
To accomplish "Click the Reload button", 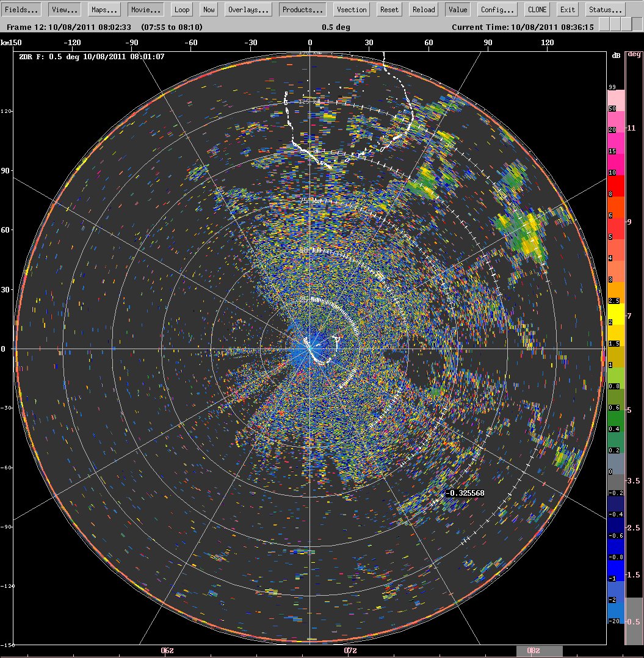I will coord(423,10).
